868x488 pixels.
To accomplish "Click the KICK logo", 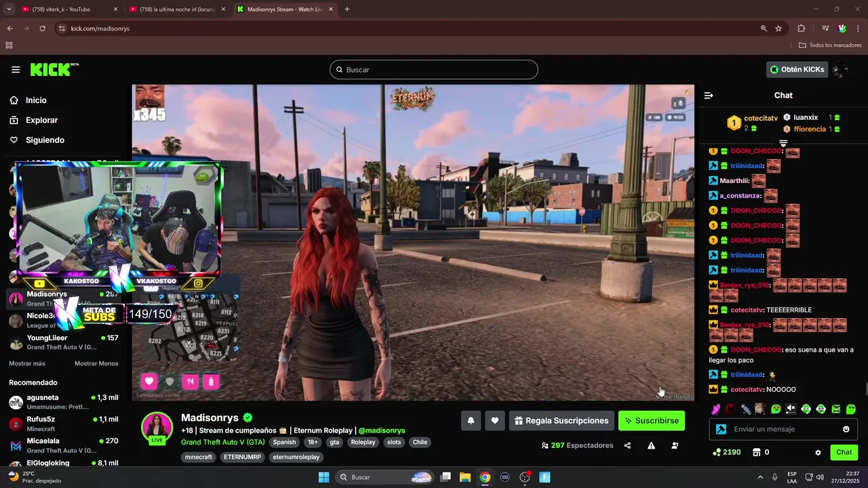I will [54, 70].
